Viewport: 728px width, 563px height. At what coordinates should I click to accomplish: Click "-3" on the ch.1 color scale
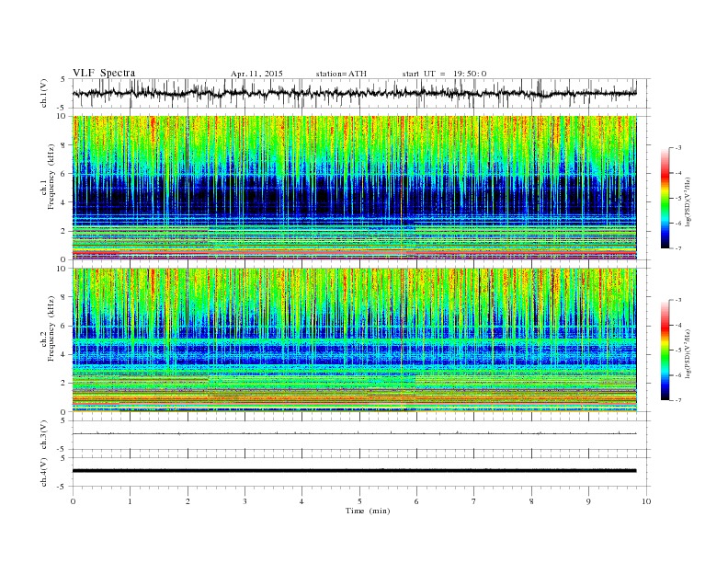(678, 148)
